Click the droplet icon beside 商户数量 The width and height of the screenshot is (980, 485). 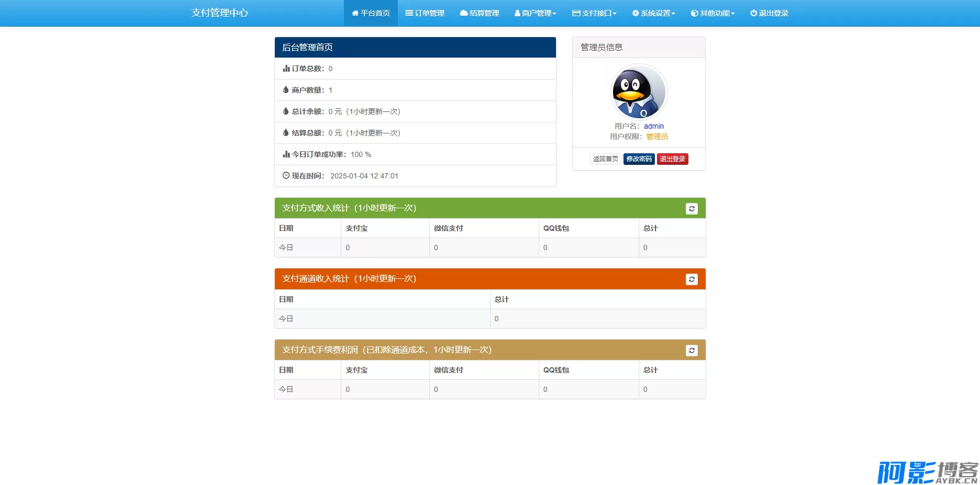(x=286, y=90)
